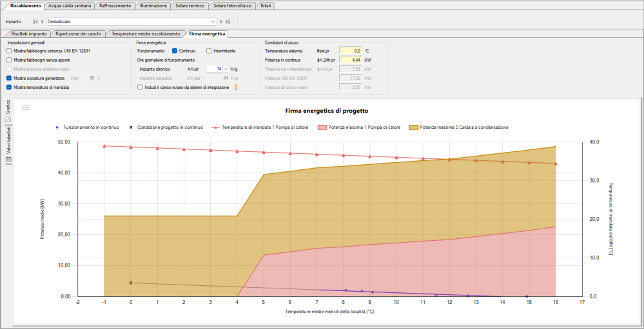Show the lightbulb hint for integration systems

236,87
